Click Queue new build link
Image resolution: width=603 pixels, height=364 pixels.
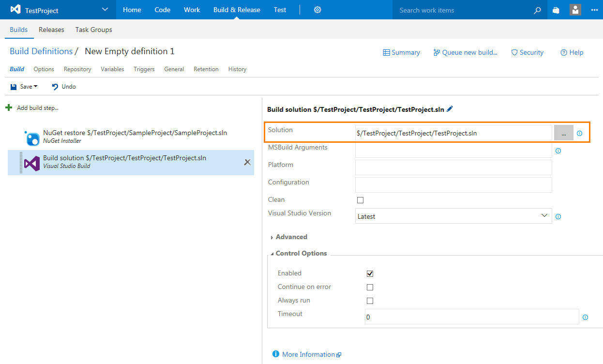point(466,52)
